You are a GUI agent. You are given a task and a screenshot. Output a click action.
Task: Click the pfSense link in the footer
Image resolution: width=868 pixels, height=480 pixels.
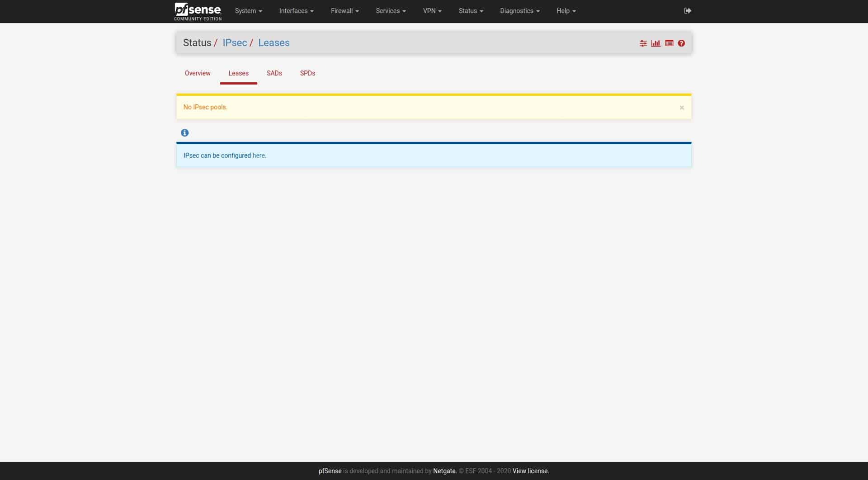330,471
